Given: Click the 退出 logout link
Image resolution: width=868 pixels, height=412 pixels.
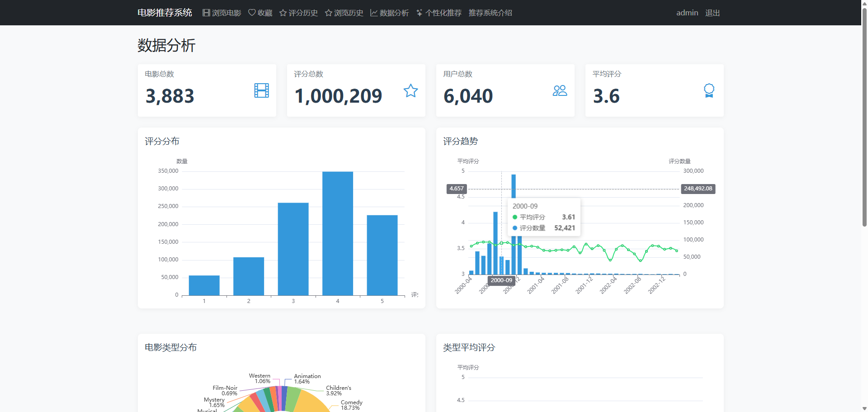Looking at the screenshot, I should (712, 13).
